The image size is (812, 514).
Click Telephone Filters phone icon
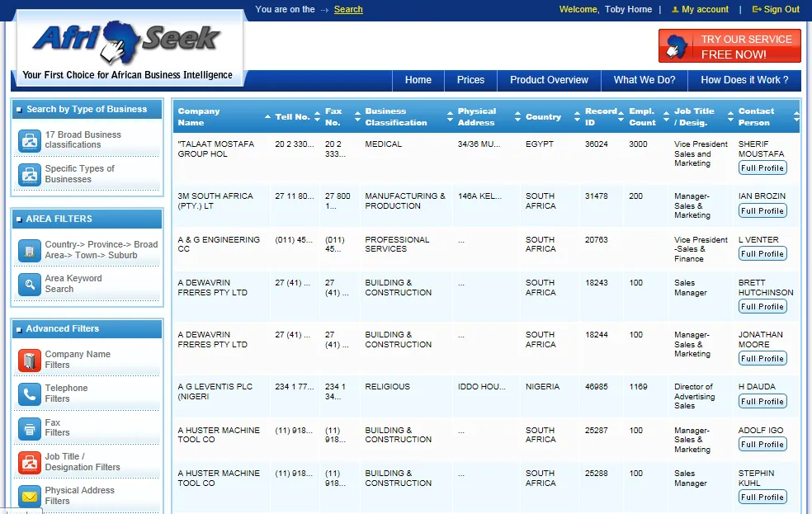pyautogui.click(x=30, y=394)
